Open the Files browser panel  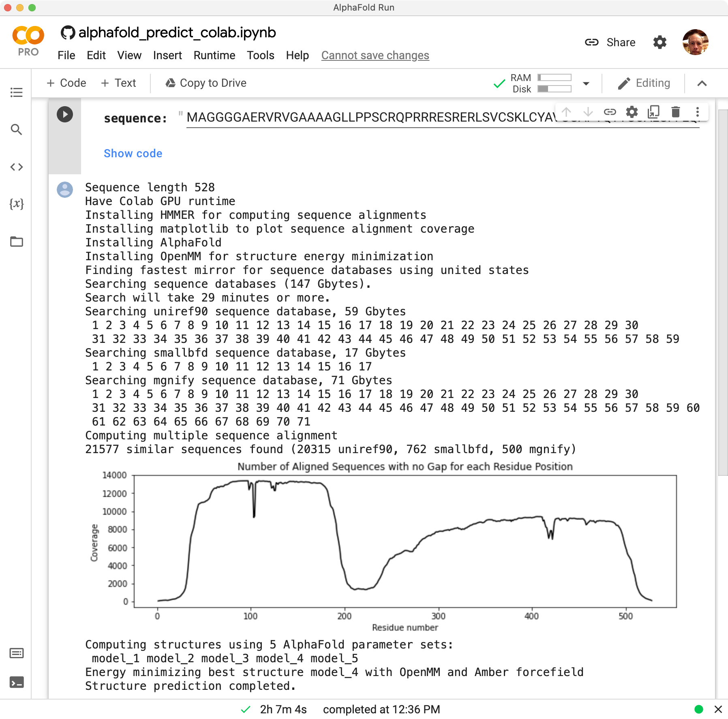tap(17, 242)
